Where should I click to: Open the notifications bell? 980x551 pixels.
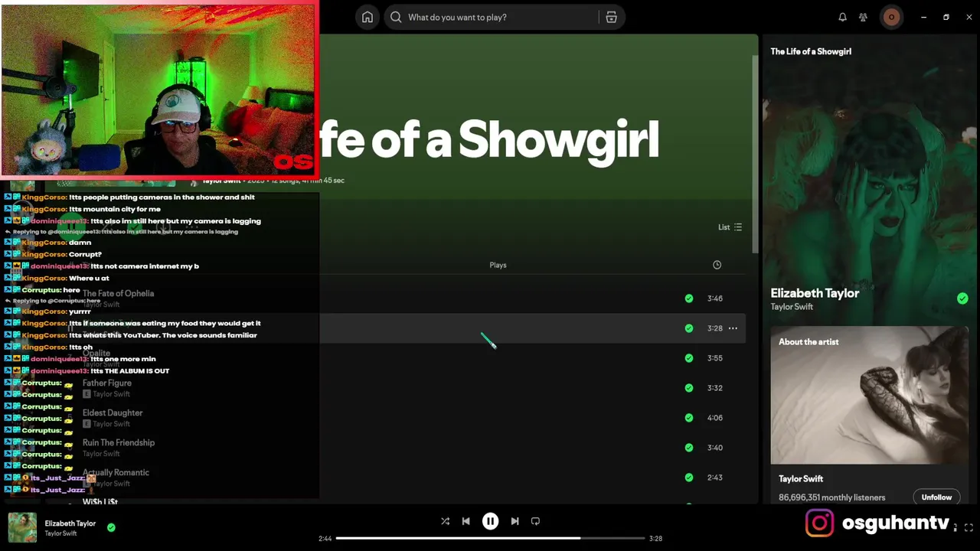tap(842, 17)
